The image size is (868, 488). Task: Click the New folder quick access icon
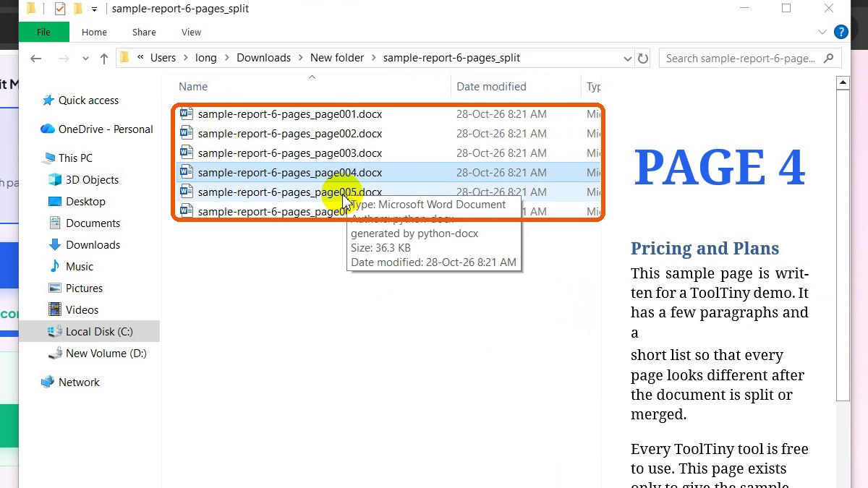point(78,9)
